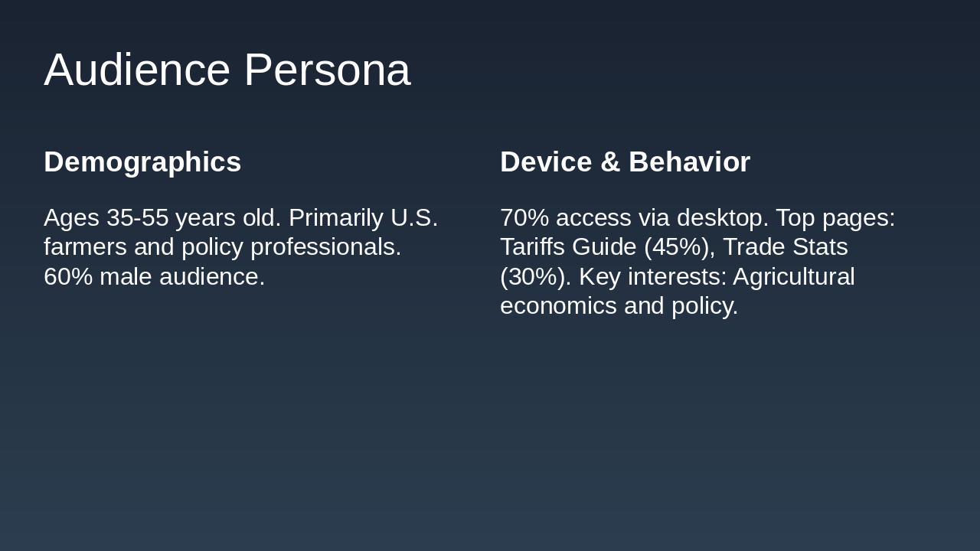Viewport: 980px width, 551px height.
Task: Click the '60% male audience' sentence
Action: click(x=154, y=277)
